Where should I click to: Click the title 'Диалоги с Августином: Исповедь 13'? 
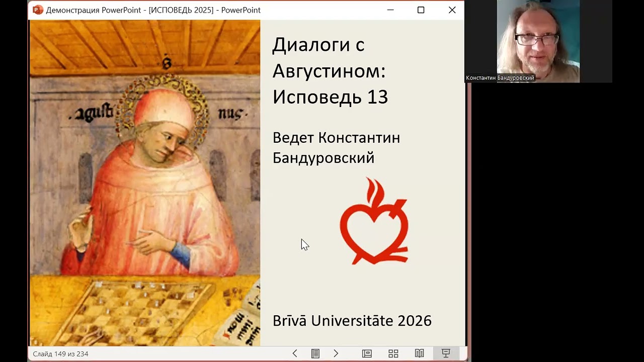click(330, 71)
